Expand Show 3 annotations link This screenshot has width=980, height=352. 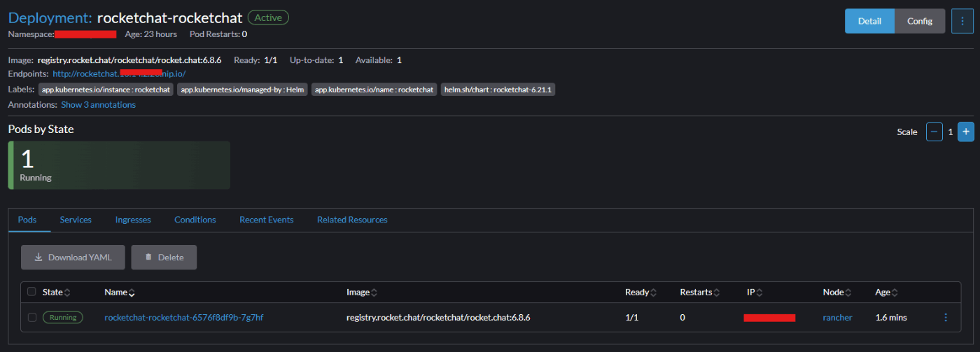coord(98,105)
